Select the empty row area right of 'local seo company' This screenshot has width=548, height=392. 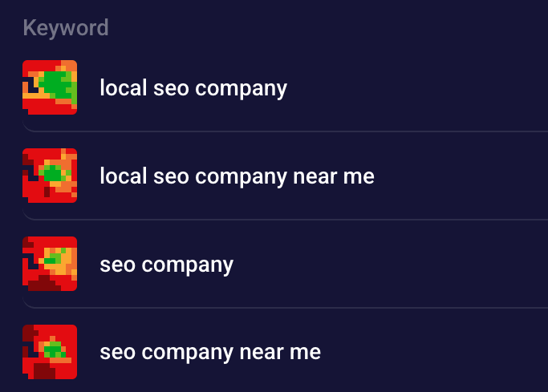[417, 88]
